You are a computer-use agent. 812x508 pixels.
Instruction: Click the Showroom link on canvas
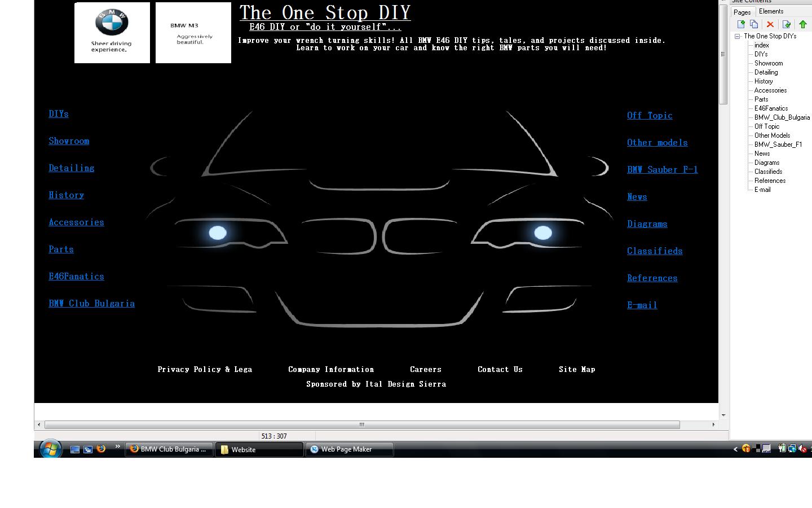[x=69, y=141]
